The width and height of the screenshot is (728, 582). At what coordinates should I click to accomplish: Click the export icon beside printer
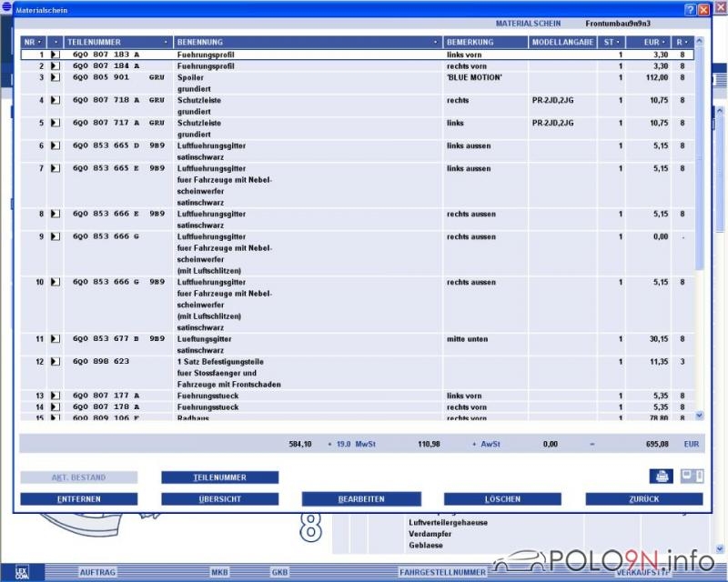click(692, 476)
